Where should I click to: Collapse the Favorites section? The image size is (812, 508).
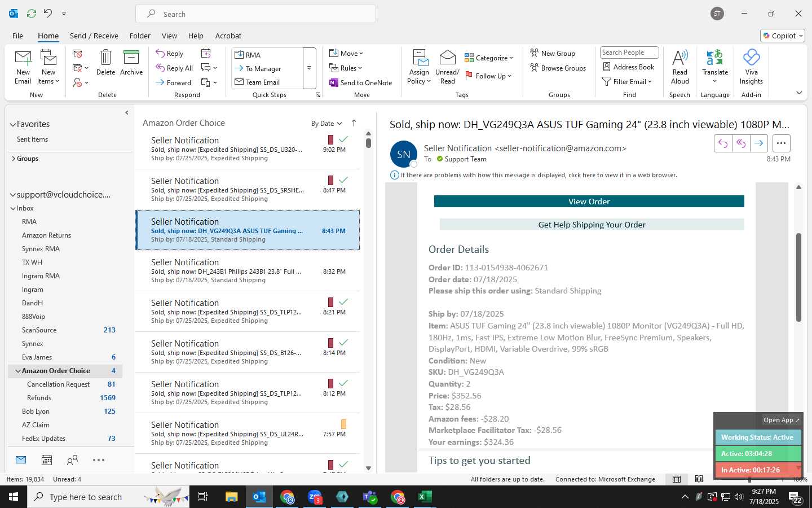pyautogui.click(x=13, y=124)
